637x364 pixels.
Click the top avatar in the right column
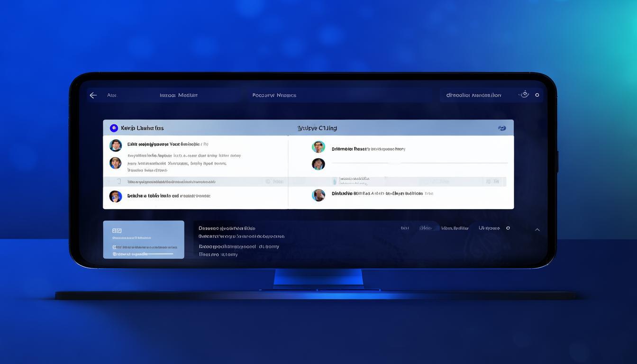coord(318,147)
